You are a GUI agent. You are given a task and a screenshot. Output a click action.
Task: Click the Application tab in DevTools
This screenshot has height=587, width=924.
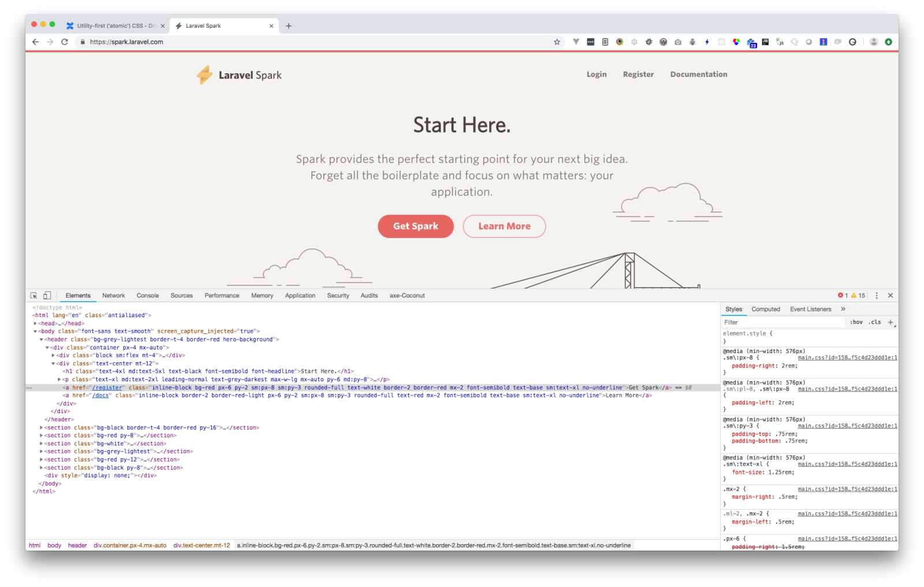pyautogui.click(x=300, y=295)
